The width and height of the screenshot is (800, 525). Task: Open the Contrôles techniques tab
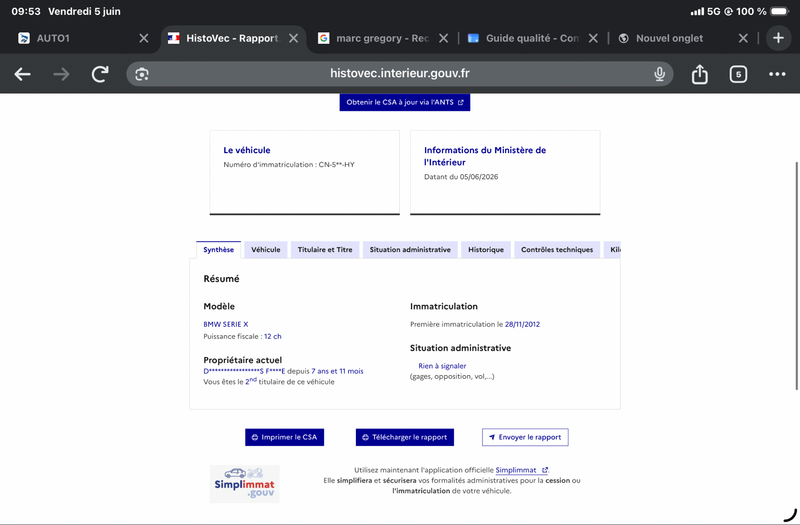click(557, 249)
